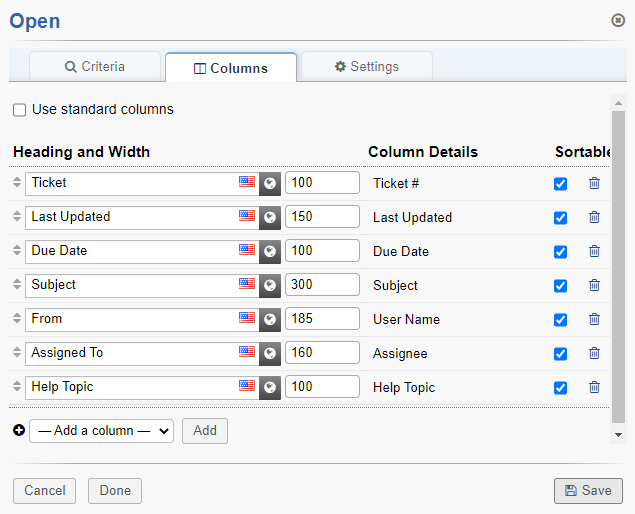Screen dimensions: 635x514
Task: Click the US flag in Due Date field
Action: [247, 250]
